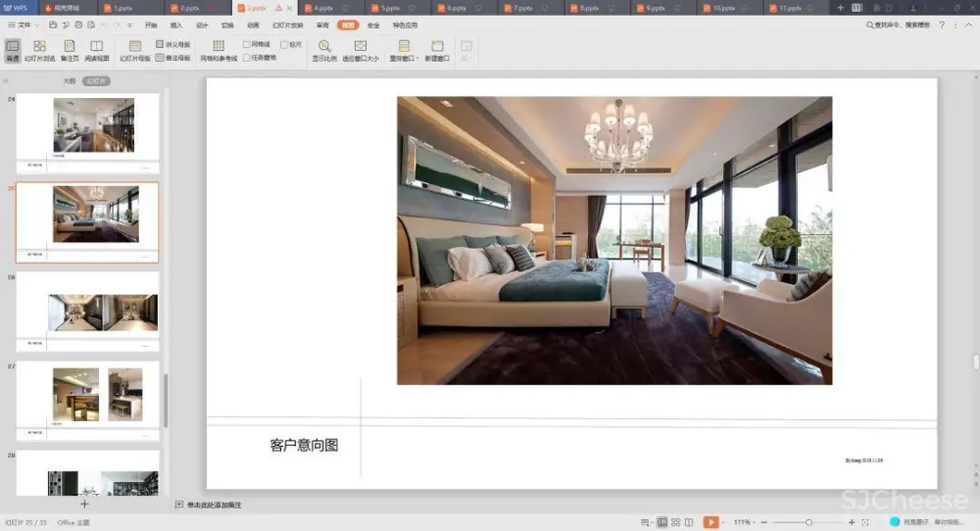Start slideshow with orange play button

point(710,522)
